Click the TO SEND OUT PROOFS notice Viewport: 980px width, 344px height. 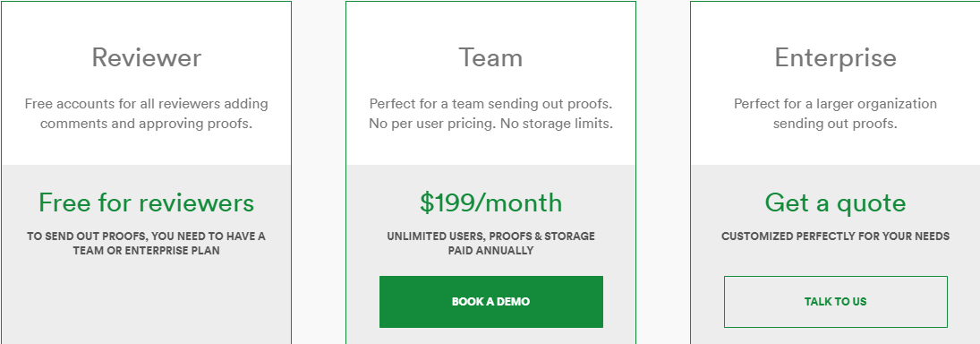(146, 244)
